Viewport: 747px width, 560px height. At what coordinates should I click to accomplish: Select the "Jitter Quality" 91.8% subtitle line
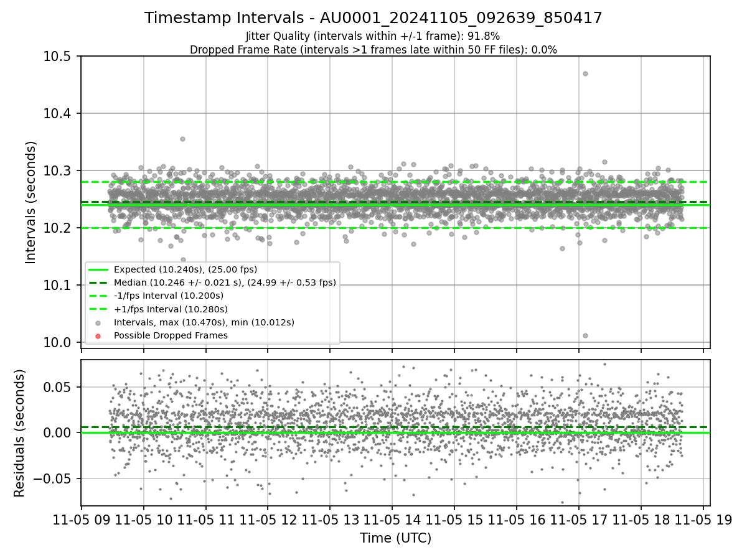pos(373,37)
